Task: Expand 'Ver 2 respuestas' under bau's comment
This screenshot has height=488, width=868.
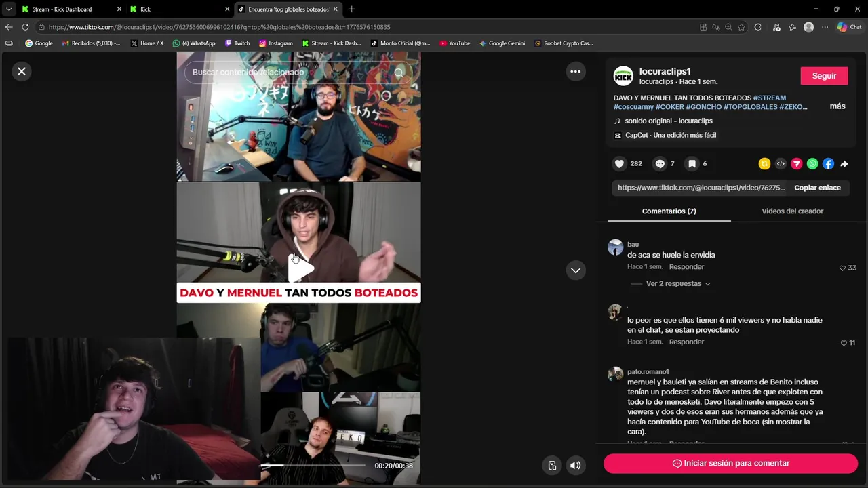Action: coord(678,283)
